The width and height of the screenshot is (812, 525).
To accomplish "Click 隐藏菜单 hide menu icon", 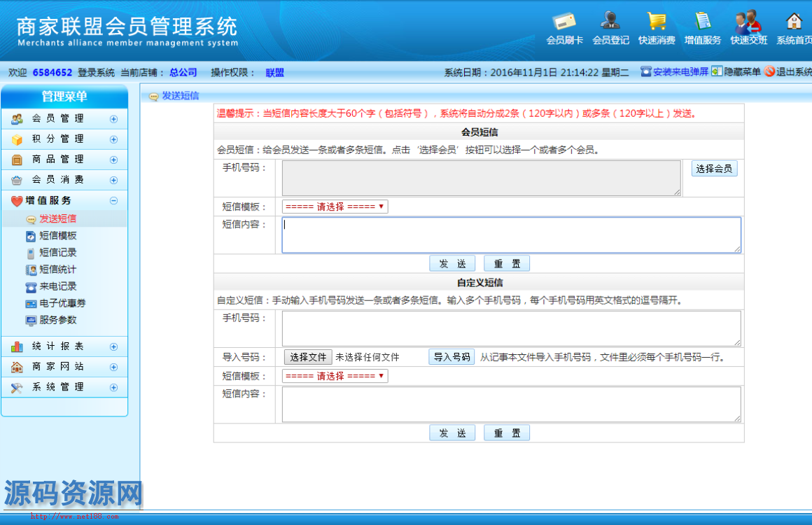I will coord(717,71).
